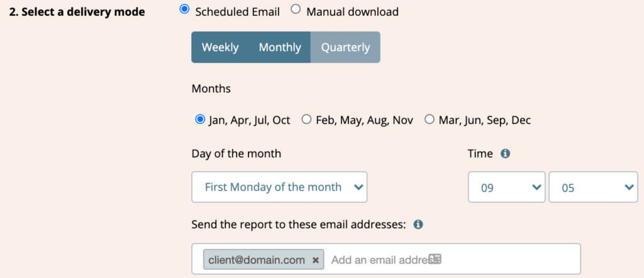644x278 pixels.
Task: Click info icon beside email addresses label
Action: [x=418, y=225]
